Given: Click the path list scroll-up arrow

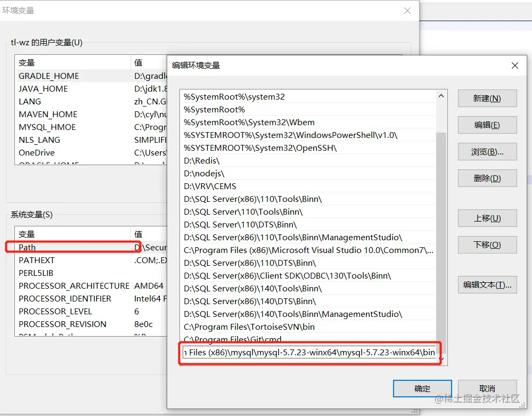Looking at the screenshot, I should 441,96.
